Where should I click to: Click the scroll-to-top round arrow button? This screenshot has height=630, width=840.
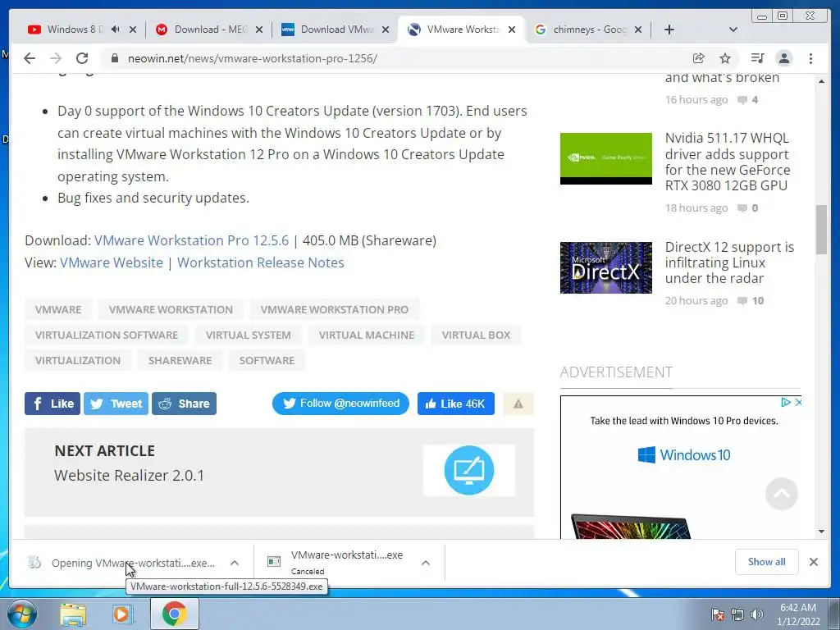click(782, 493)
